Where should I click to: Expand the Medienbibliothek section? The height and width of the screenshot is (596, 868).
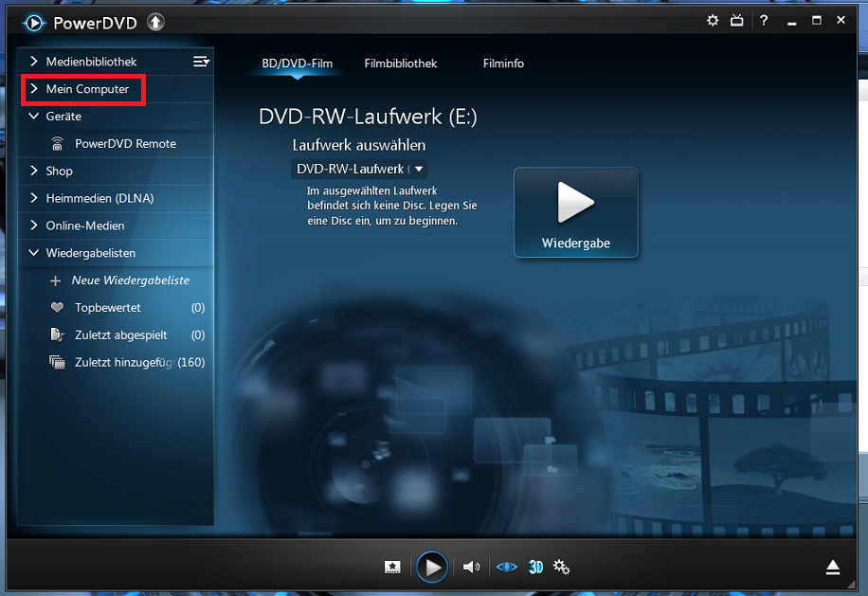coord(34,61)
